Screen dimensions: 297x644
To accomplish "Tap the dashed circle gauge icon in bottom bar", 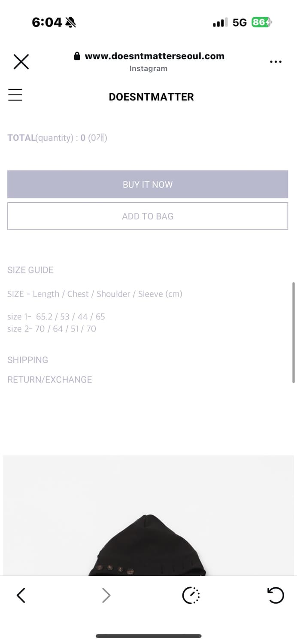I will click(x=191, y=595).
